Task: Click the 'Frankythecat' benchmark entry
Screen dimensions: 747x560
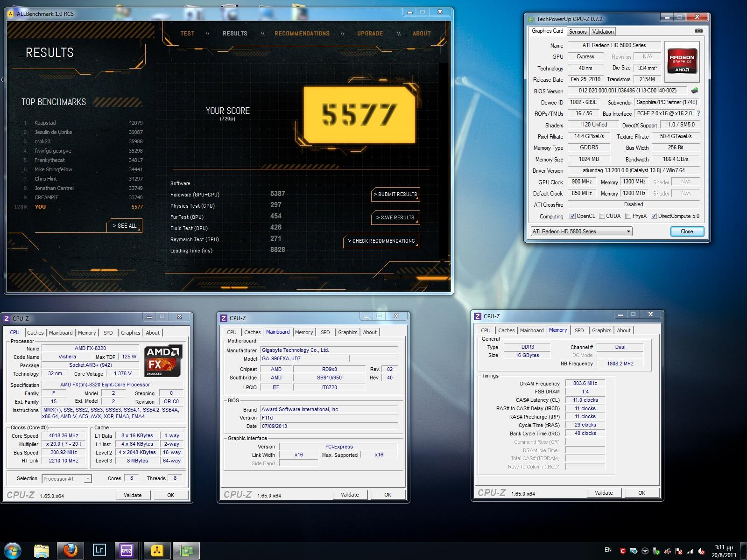Action: tap(83, 160)
